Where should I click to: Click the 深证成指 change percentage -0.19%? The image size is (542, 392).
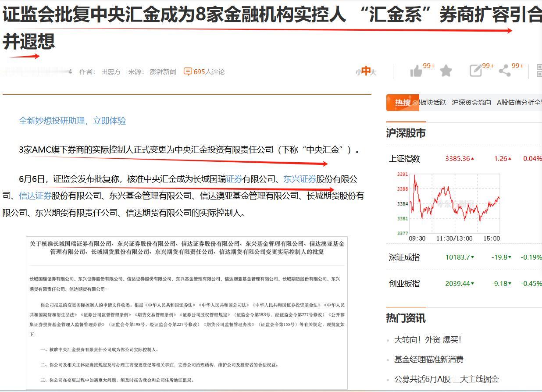point(531,257)
